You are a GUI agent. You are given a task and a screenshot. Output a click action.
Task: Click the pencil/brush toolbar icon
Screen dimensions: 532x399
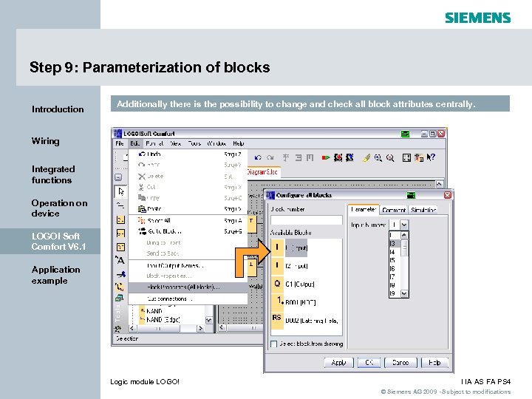click(366, 157)
